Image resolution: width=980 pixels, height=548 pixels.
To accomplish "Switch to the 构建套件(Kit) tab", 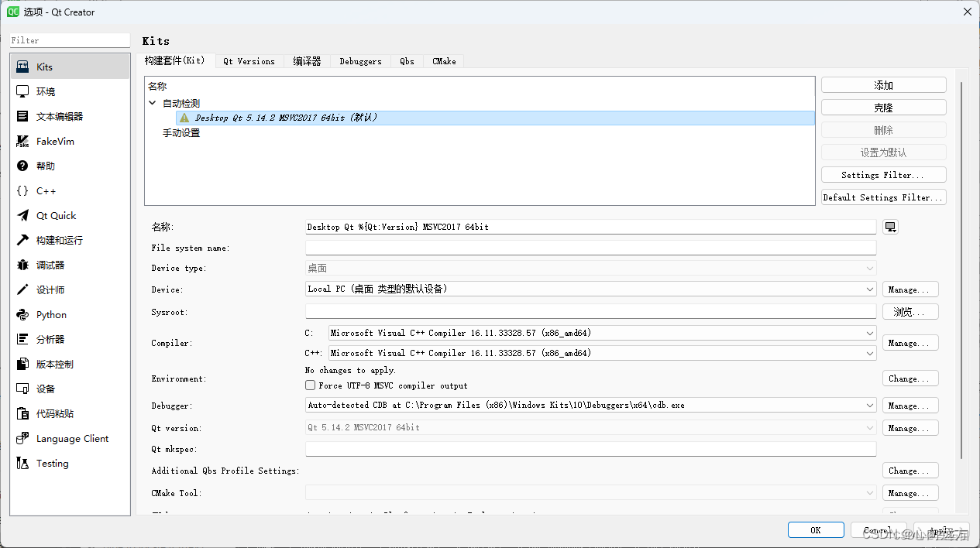I will [175, 60].
